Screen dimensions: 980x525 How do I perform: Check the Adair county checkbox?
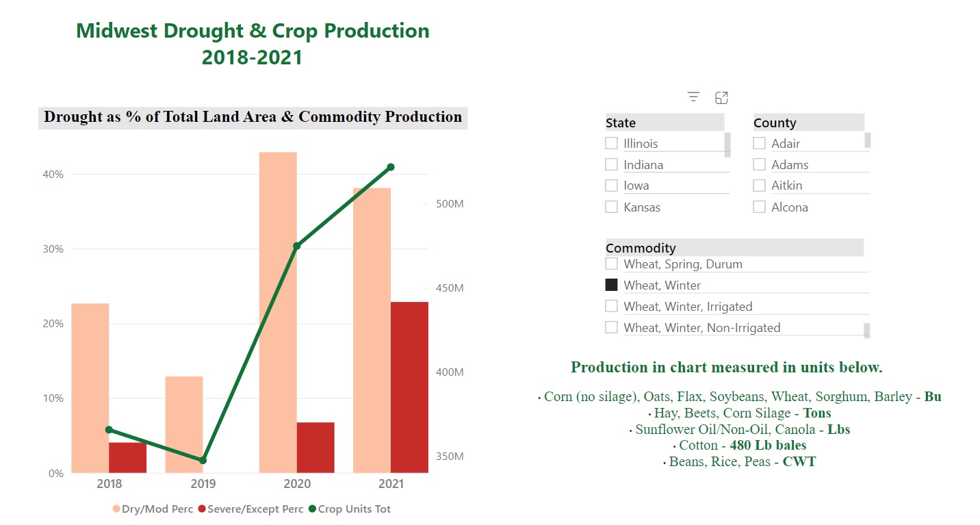pos(759,143)
